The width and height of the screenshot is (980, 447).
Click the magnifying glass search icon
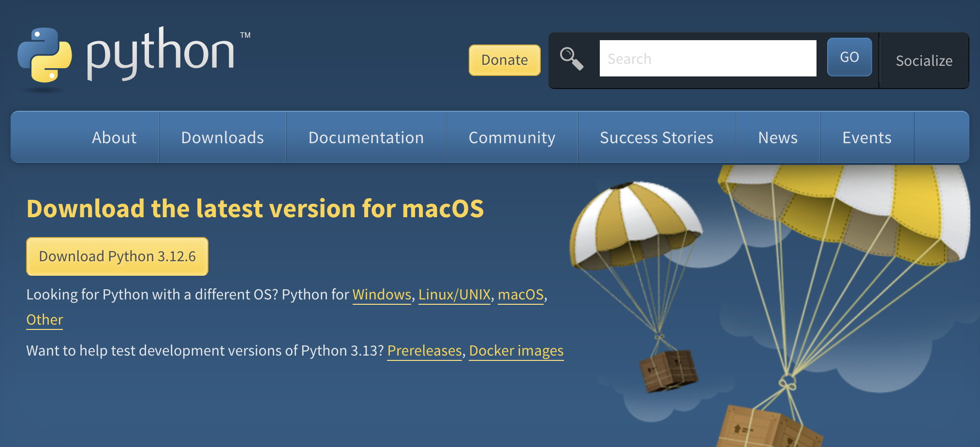[x=572, y=59]
